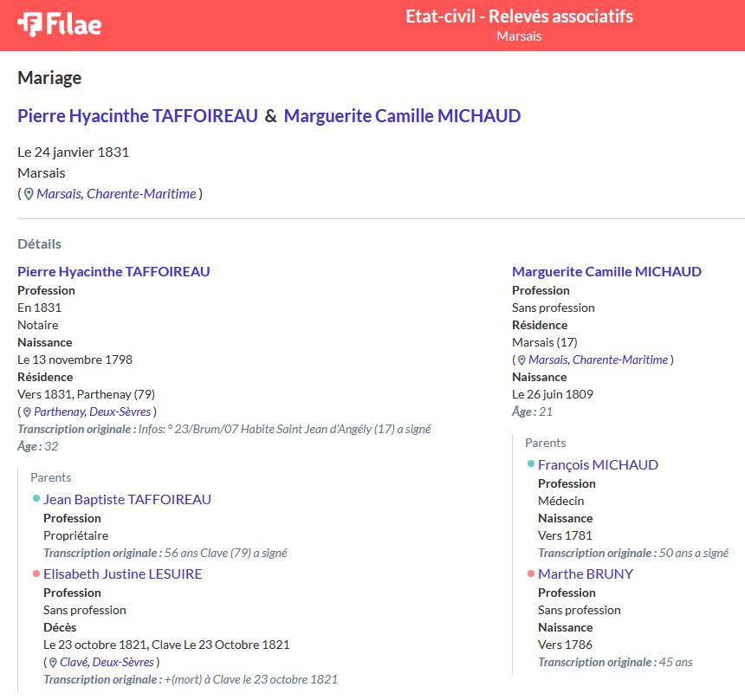Click map pin icon next to Parthenay, Deux-Sèvres
Image resolution: width=745 pixels, height=700 pixels.
pyautogui.click(x=27, y=412)
